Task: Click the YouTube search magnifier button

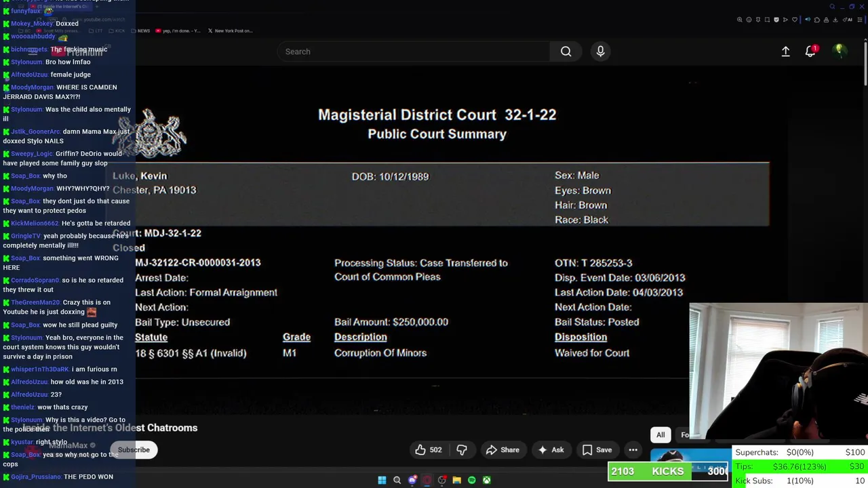Action: click(x=566, y=52)
